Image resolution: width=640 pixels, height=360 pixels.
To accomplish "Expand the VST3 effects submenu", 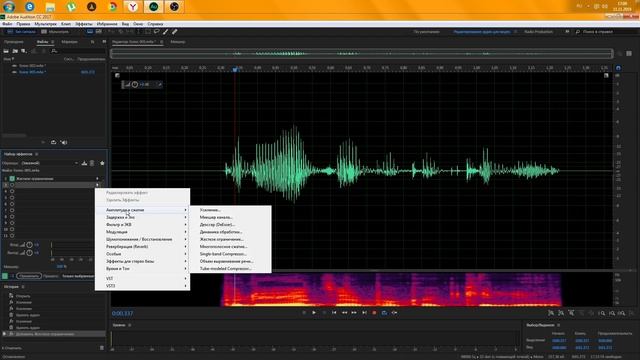I will [x=142, y=286].
